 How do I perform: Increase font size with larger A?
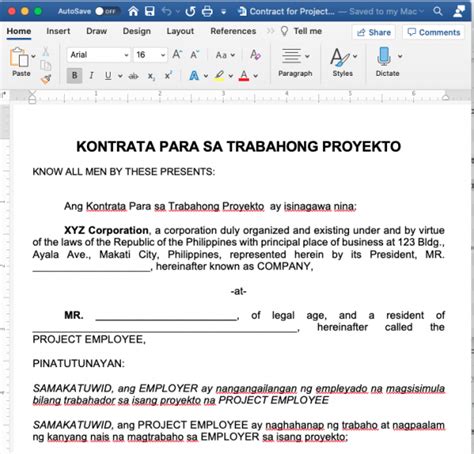[177, 54]
